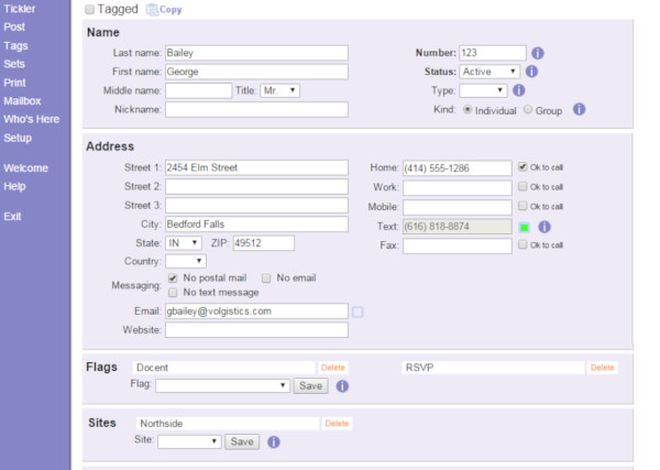Viewport: 660px width, 470px height.
Task: Delete the Docent flag
Action: click(x=333, y=368)
